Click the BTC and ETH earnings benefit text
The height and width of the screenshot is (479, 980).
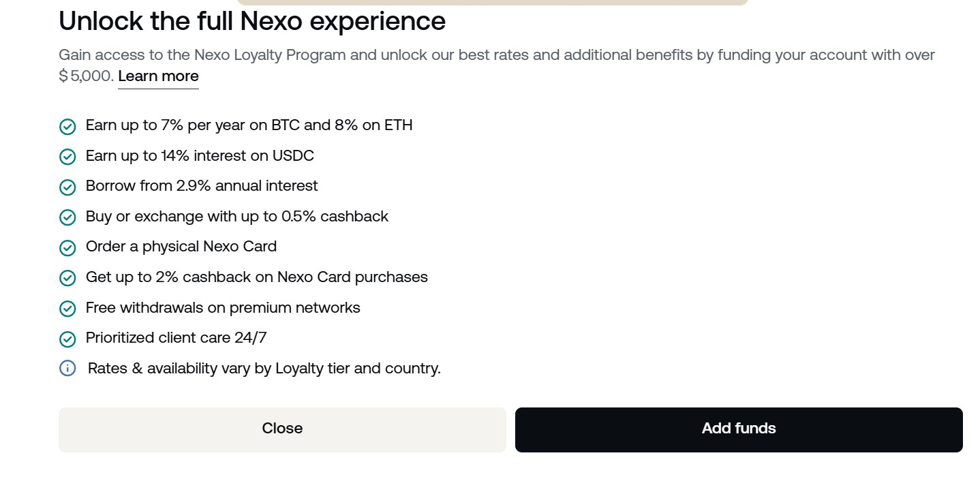[249, 125]
